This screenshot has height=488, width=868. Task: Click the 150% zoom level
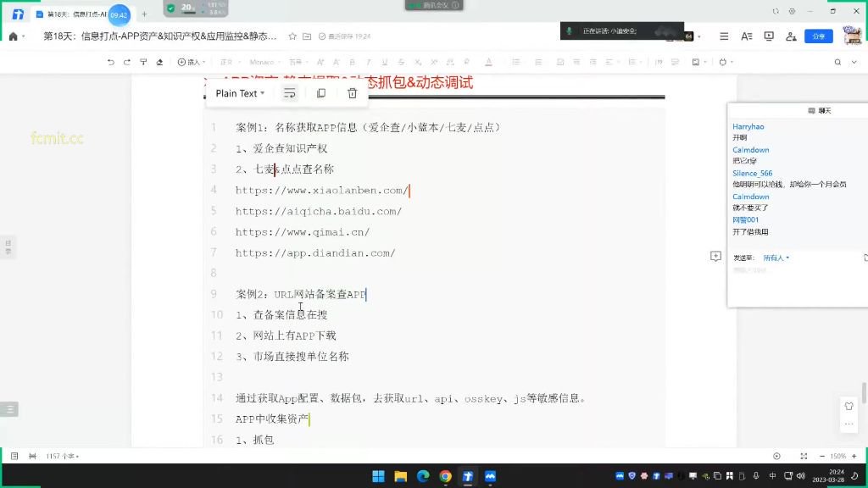coord(838,456)
